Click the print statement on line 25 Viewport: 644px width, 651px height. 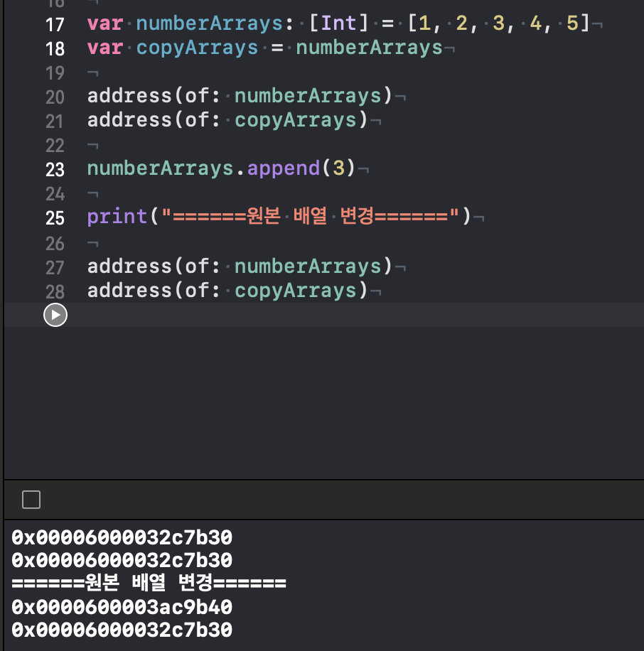[117, 216]
